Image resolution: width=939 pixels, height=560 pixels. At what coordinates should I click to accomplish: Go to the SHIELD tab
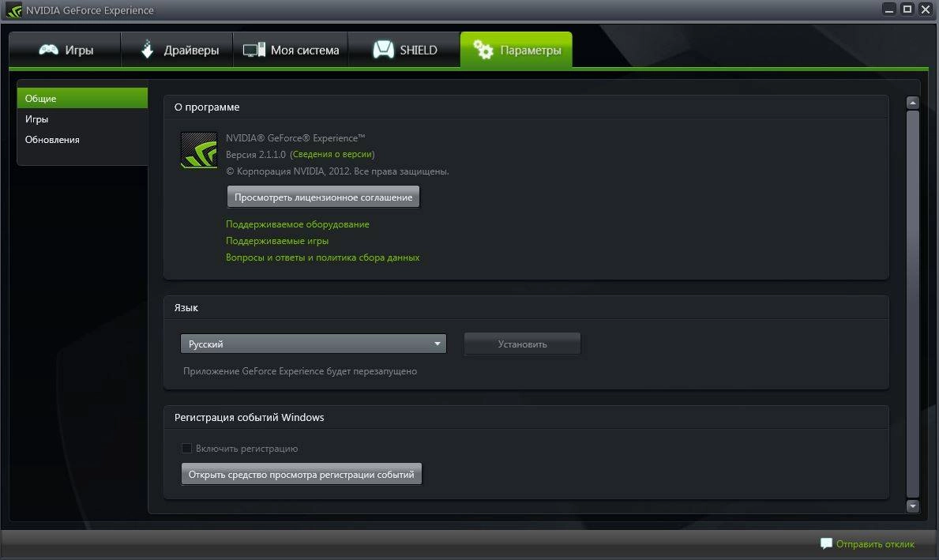pos(404,50)
